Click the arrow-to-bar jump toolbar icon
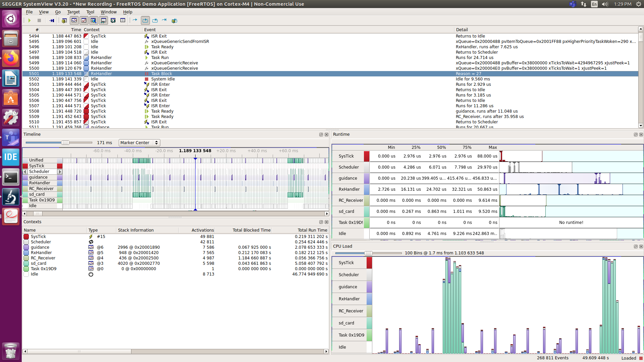The width and height of the screenshot is (644, 362). [164, 20]
